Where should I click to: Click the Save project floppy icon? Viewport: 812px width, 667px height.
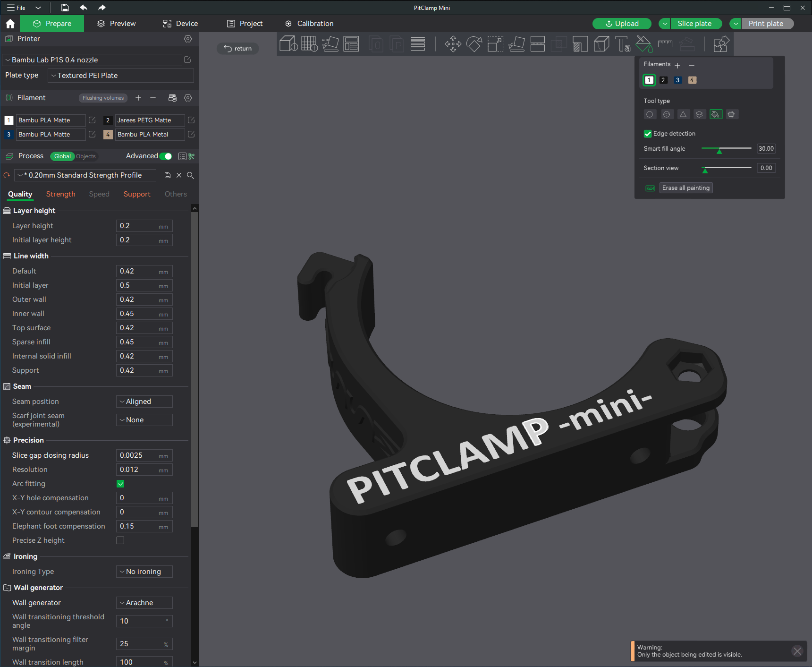[65, 8]
